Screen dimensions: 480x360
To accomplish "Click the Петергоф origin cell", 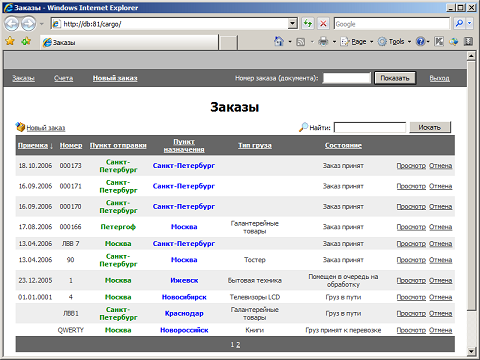I will pos(118,227).
